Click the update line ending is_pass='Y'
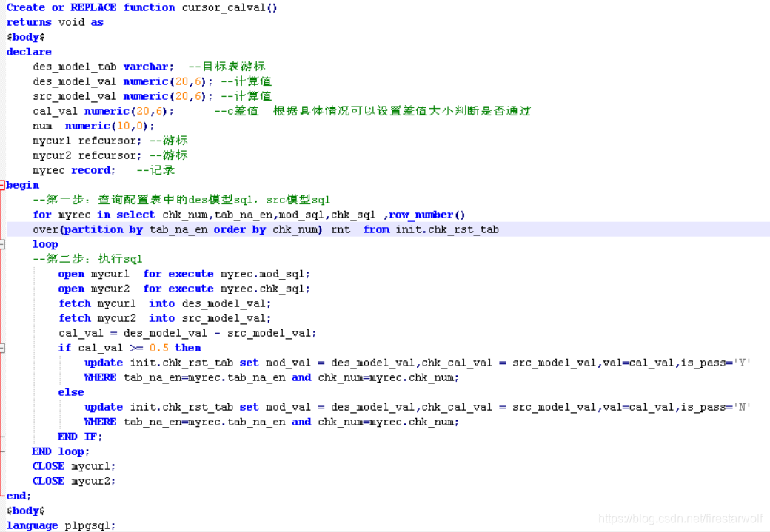The height and width of the screenshot is (532, 770). pos(418,363)
